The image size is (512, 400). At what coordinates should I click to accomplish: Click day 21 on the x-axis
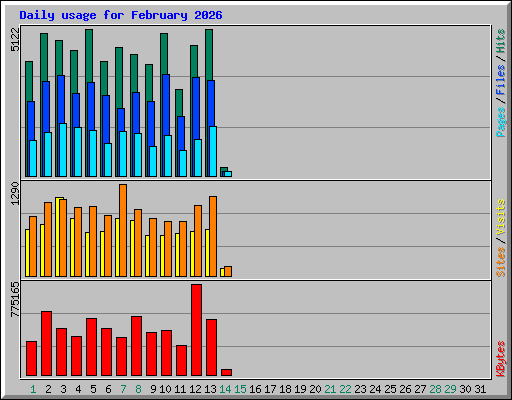click(x=330, y=389)
